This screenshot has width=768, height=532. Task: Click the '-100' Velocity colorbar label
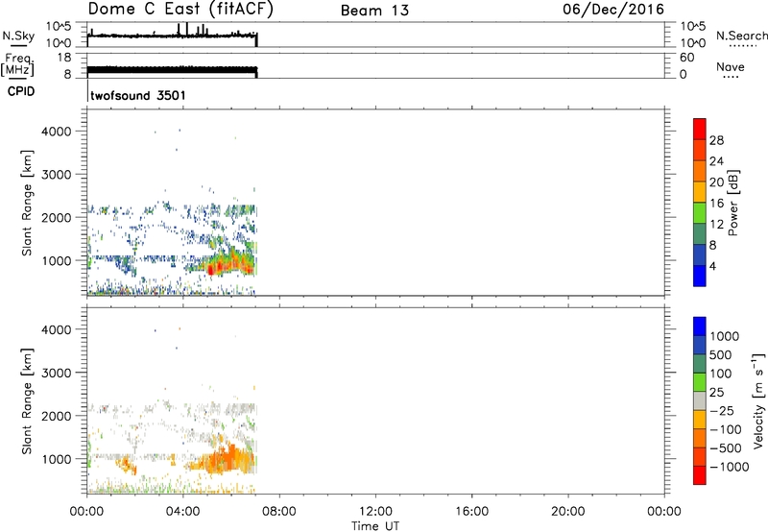[726, 429]
